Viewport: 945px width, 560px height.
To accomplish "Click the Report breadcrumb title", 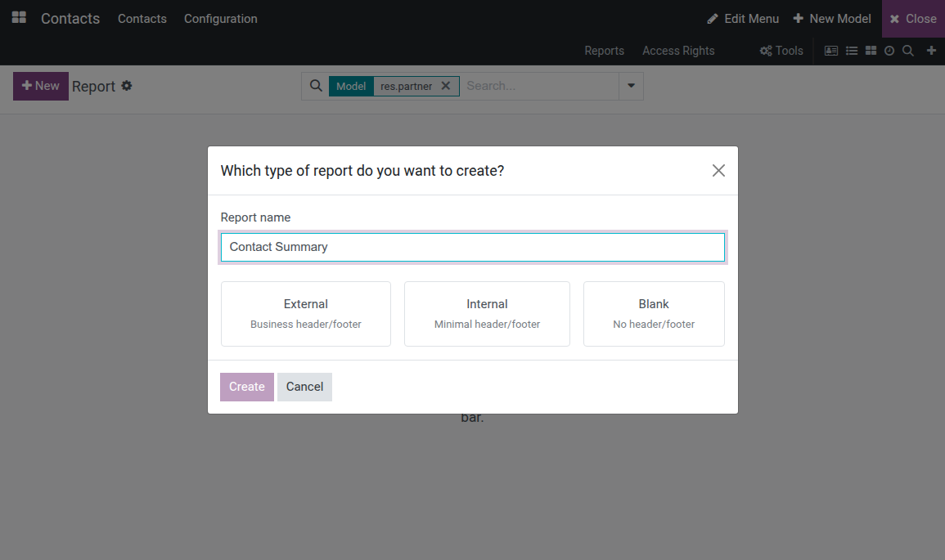I will (93, 86).
